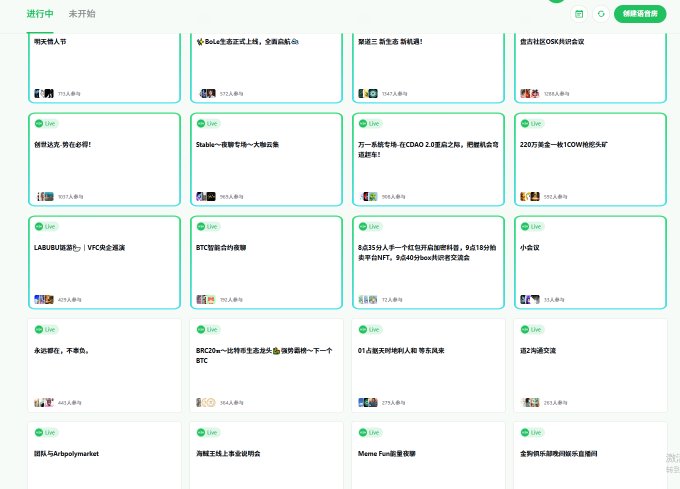Click participant avatars on BoLe生态 card
Viewport: 680px width, 489px height.
coord(207,93)
